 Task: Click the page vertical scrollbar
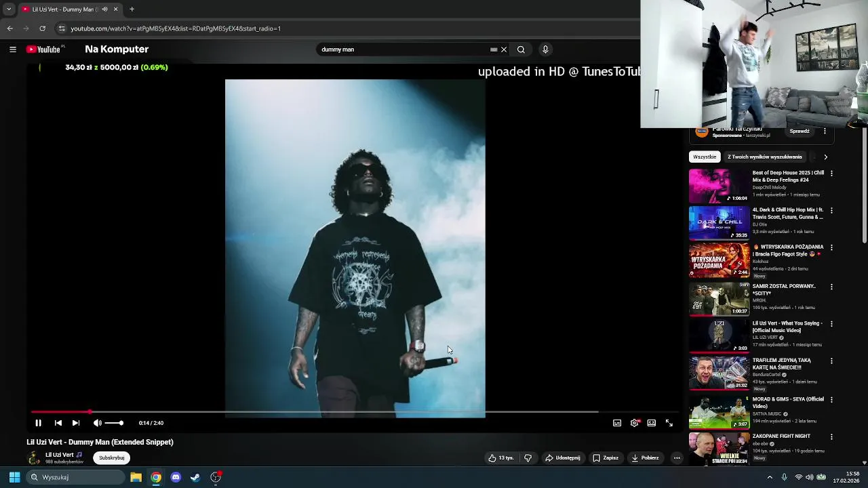pyautogui.click(x=864, y=186)
